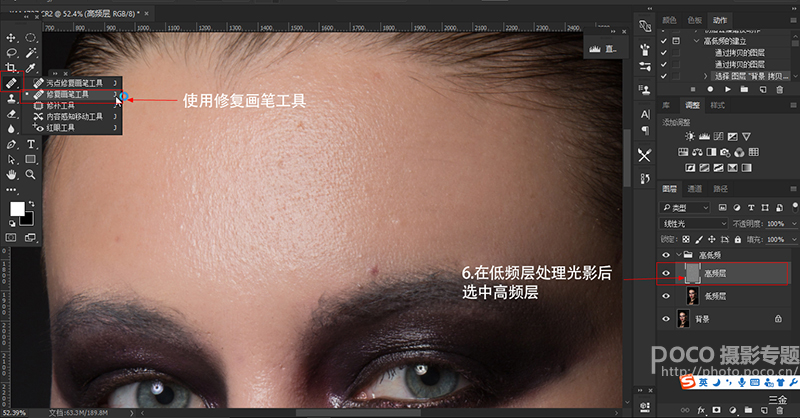Open the 类型 layer filter dropdown
This screenshot has height=418, width=800.
click(685, 208)
